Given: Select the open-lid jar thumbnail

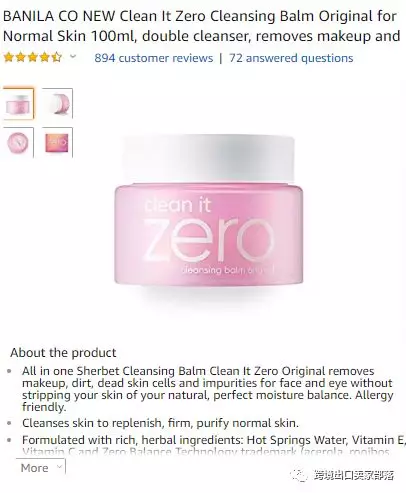Looking at the screenshot, I should (x=57, y=103).
